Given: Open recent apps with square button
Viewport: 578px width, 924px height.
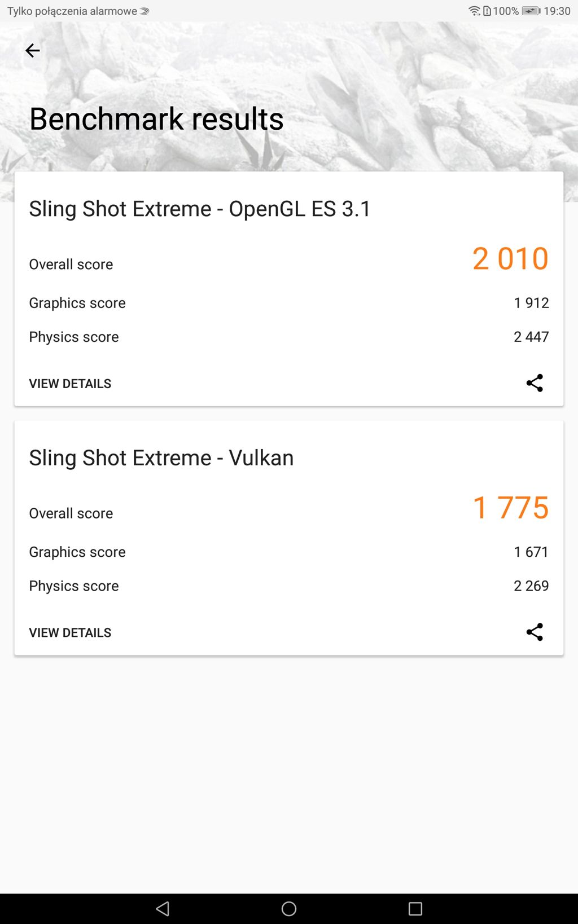Looking at the screenshot, I should [415, 908].
